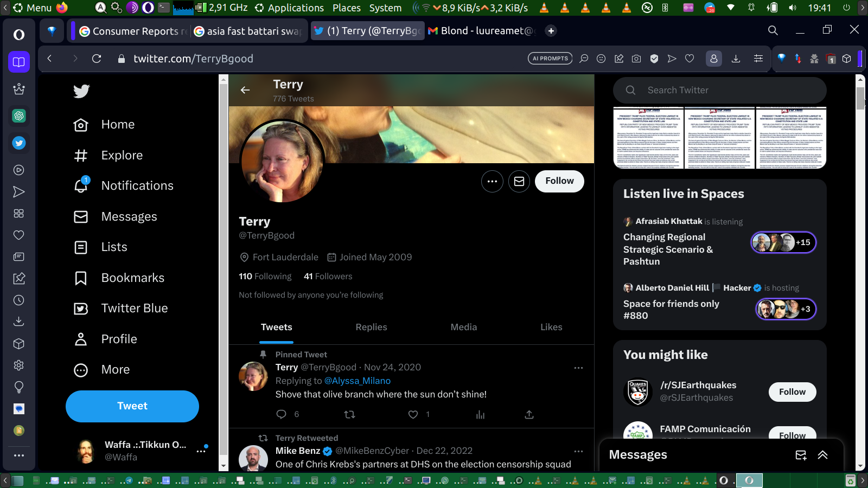The image size is (868, 488).
Task: Open your Profile page
Action: point(105,339)
